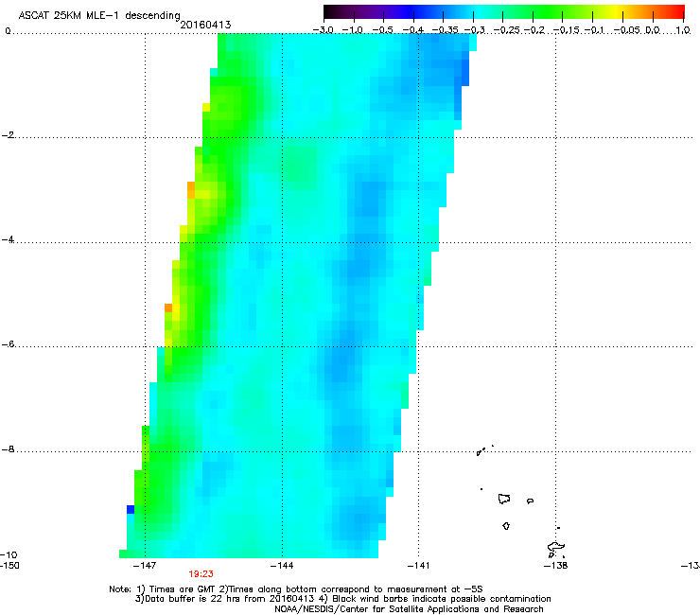Click the latitude label -8
The width and height of the screenshot is (700, 615).
(x=8, y=448)
